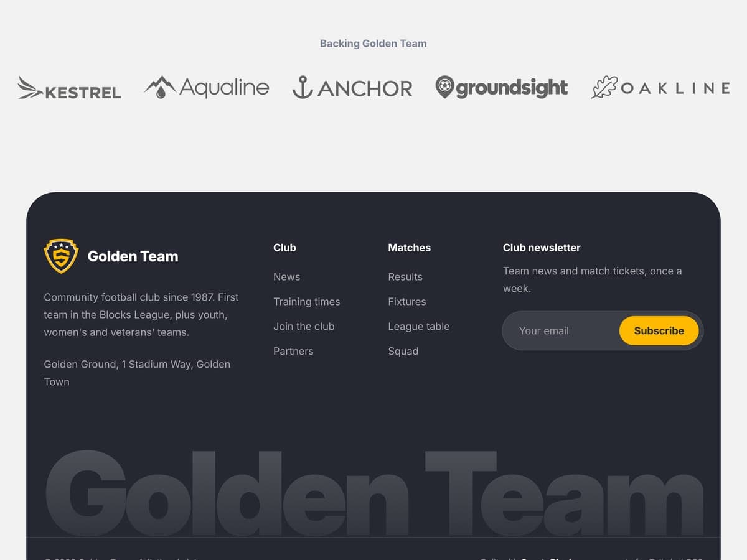Click the Backing Golden Team heading
The height and width of the screenshot is (560, 747).
(x=374, y=44)
